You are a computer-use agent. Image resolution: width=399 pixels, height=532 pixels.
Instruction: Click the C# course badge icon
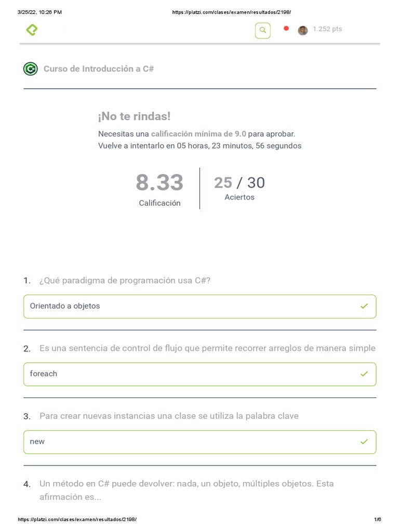(31, 69)
